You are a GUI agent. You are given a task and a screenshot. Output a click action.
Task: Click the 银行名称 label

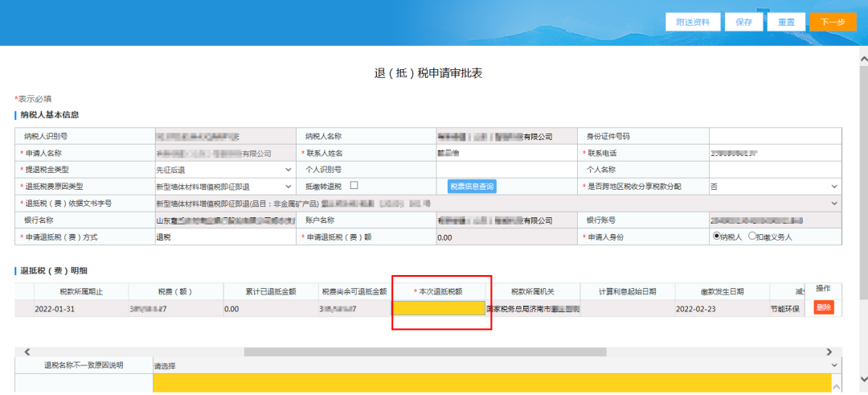click(x=39, y=220)
